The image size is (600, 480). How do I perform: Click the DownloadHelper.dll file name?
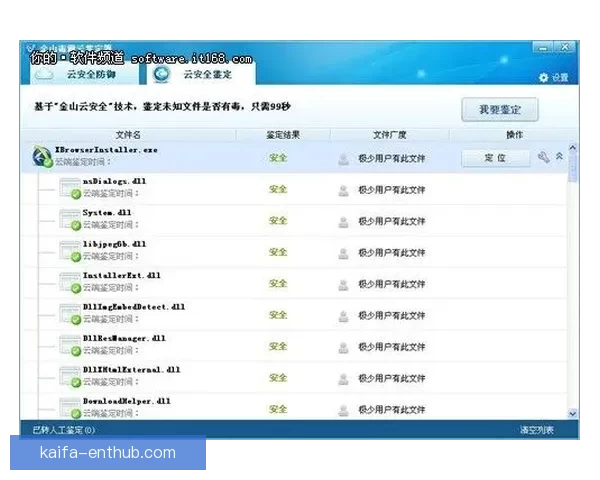pos(127,401)
